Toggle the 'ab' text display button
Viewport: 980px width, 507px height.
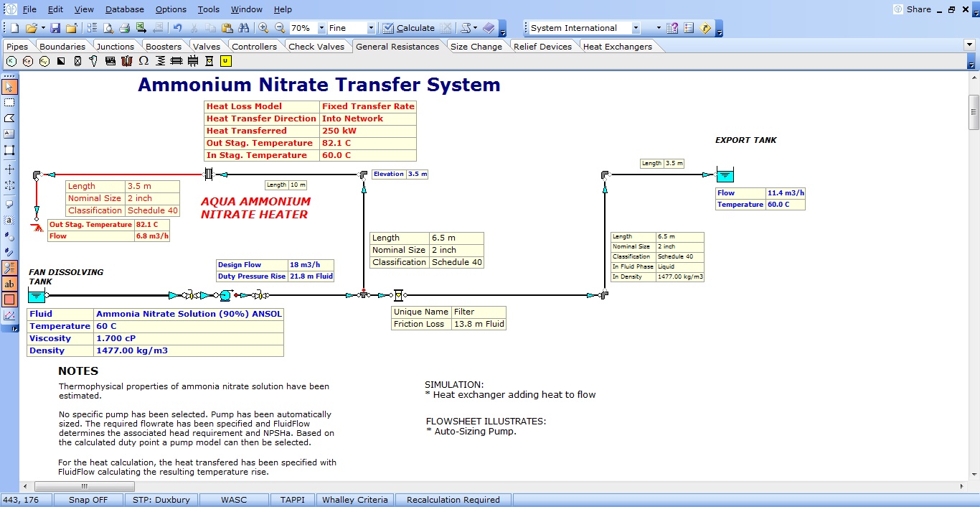point(9,284)
